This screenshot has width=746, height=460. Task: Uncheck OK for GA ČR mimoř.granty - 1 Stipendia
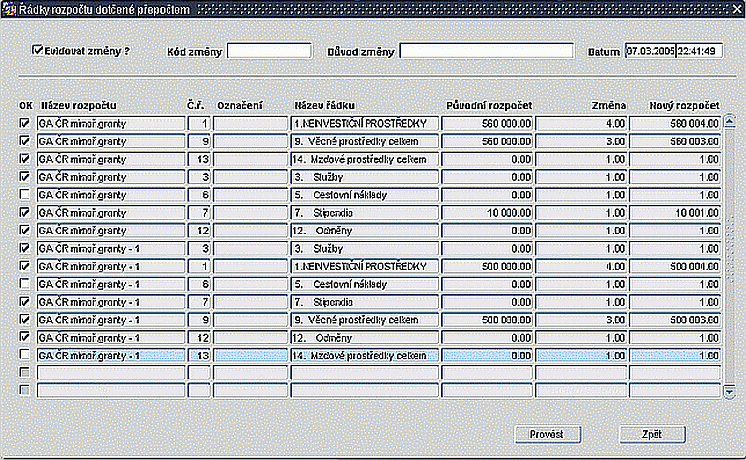(x=24, y=302)
